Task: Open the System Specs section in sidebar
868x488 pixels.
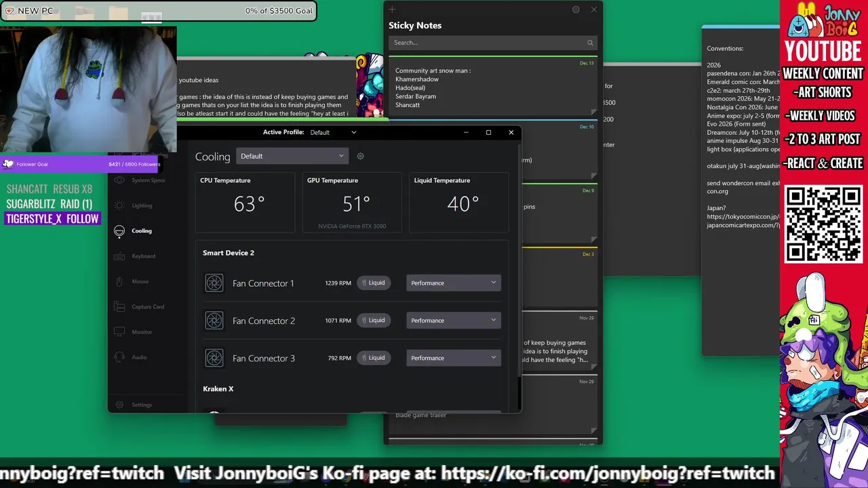Action: (x=140, y=180)
